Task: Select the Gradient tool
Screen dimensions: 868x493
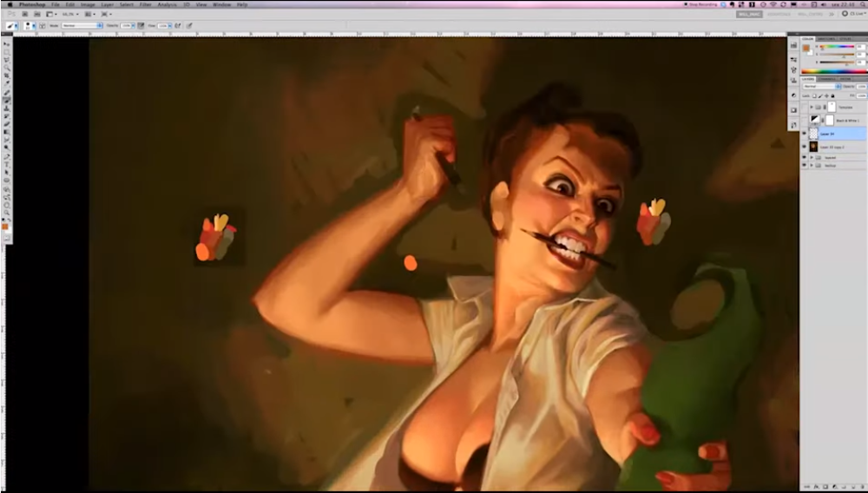Action: point(7,132)
